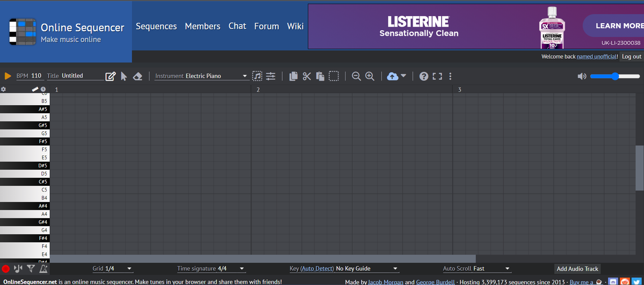Open help with question mark icon
The width and height of the screenshot is (644, 285).
coord(424,76)
